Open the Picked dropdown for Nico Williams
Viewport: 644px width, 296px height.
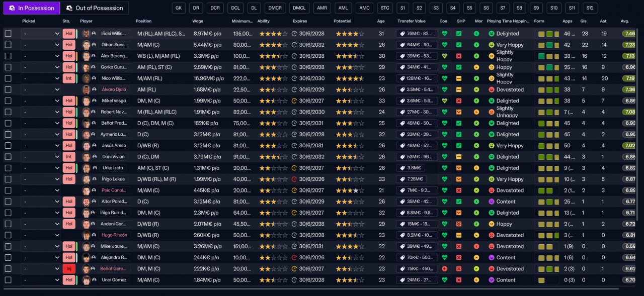coord(41,78)
